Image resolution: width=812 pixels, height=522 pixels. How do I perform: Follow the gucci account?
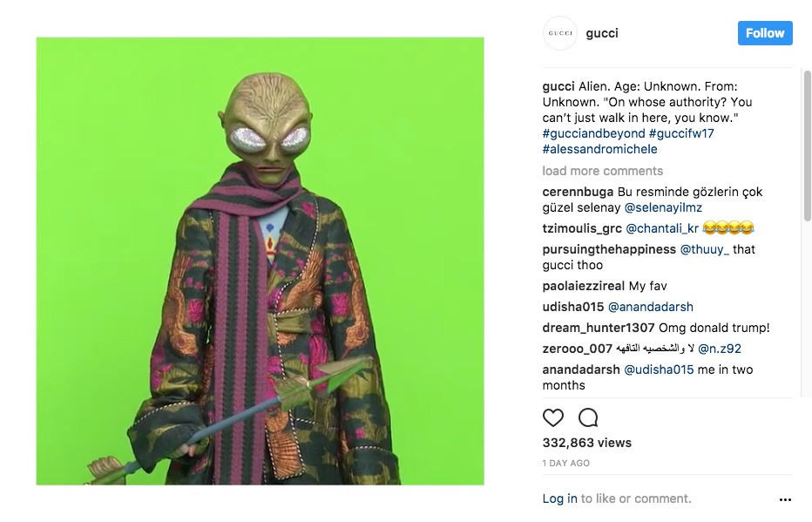click(765, 33)
